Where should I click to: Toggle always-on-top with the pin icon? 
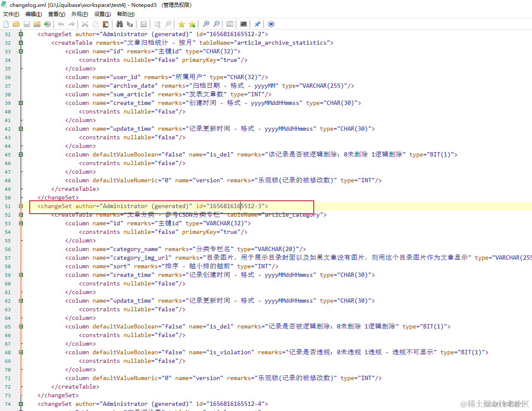257,24
